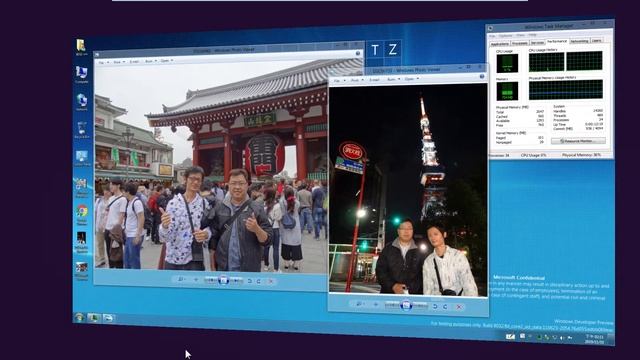
Task: Click the taskbar clock
Action: tap(594, 339)
